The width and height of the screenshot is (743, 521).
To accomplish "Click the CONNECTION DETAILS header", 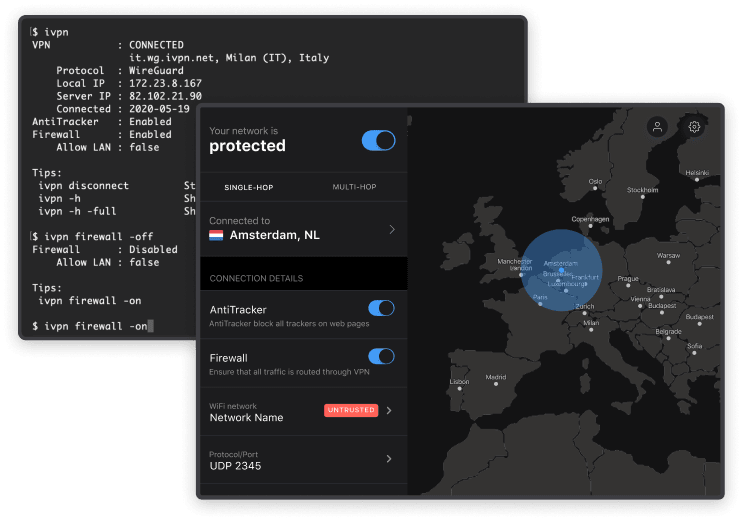I will pos(256,278).
